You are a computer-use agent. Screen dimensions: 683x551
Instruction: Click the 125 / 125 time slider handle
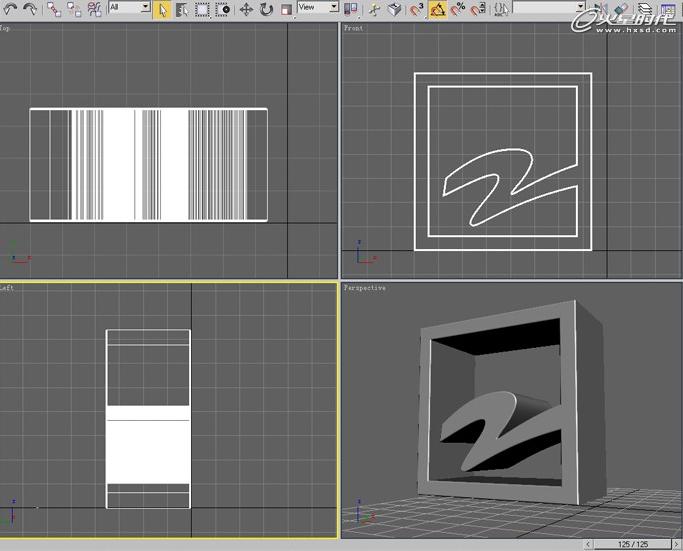click(632, 544)
